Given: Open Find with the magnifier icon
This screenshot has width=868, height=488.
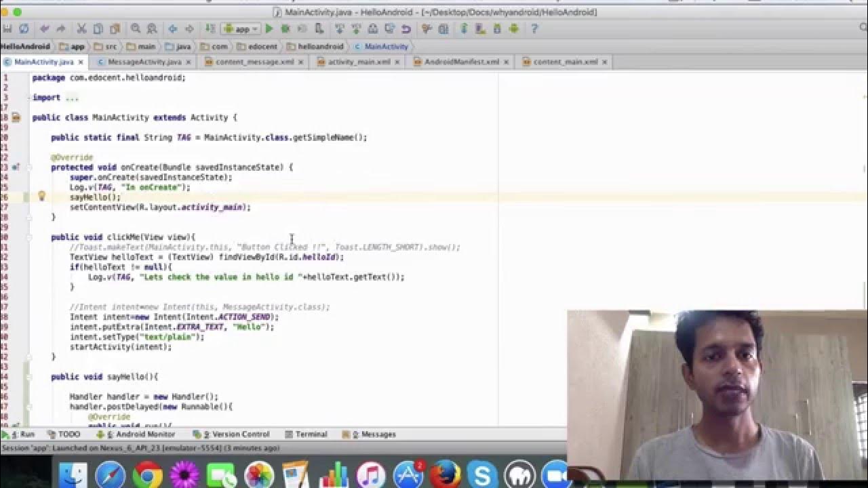Looking at the screenshot, I should 136,29.
